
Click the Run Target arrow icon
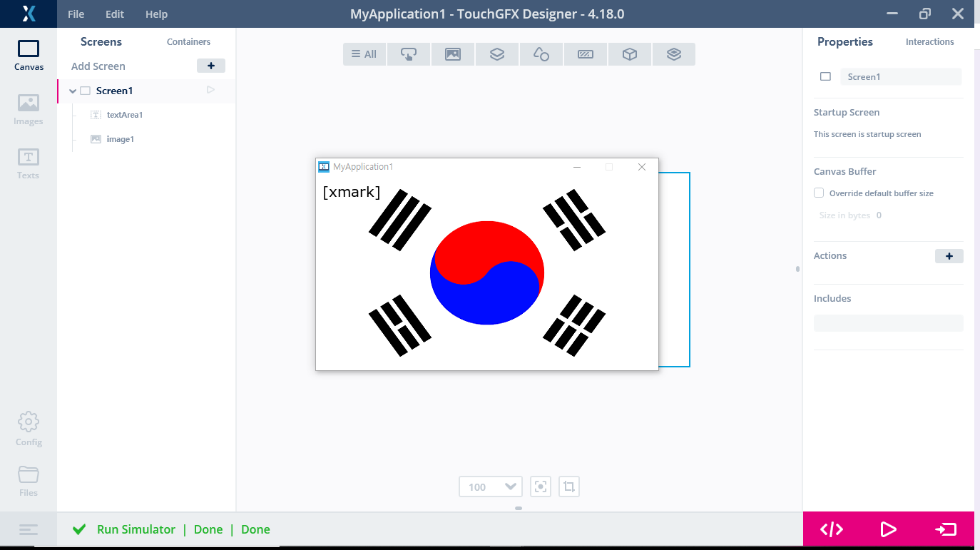point(946,529)
